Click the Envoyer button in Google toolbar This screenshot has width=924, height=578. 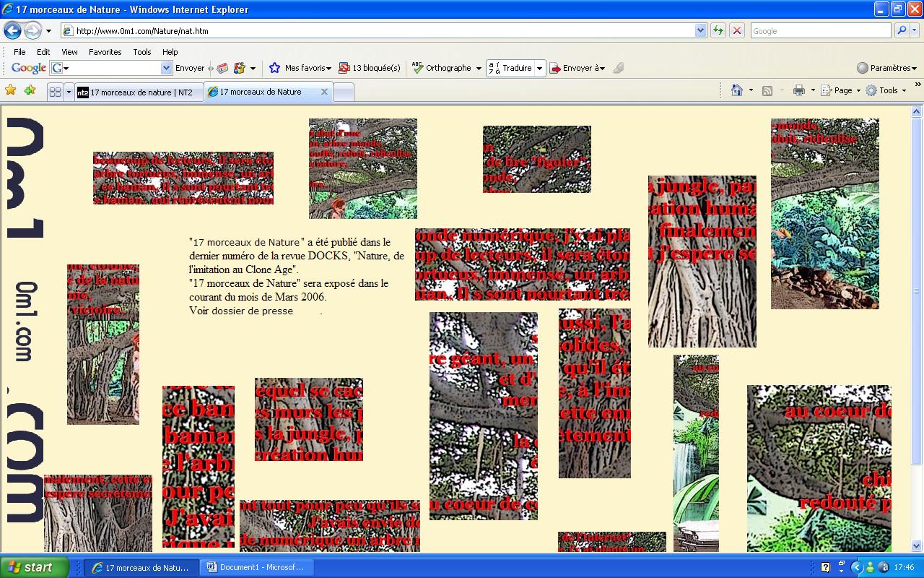click(x=190, y=68)
